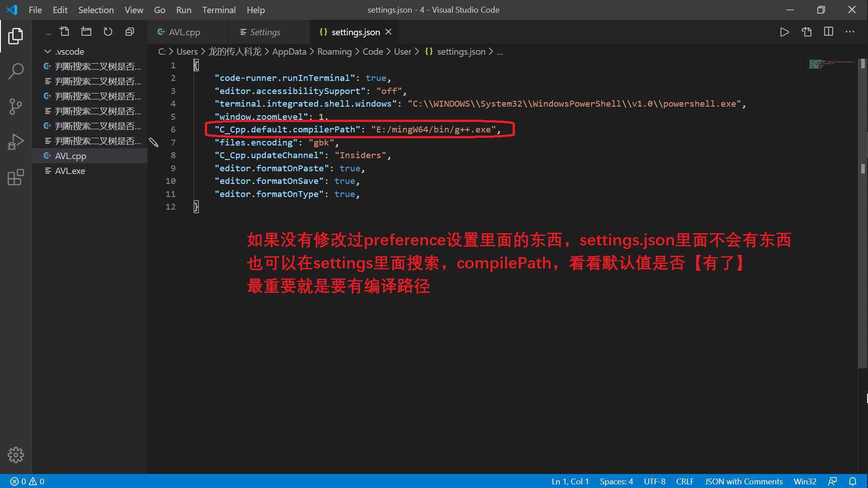Viewport: 868px width, 488px height.
Task: Select the settings.json editor tab
Action: [354, 32]
